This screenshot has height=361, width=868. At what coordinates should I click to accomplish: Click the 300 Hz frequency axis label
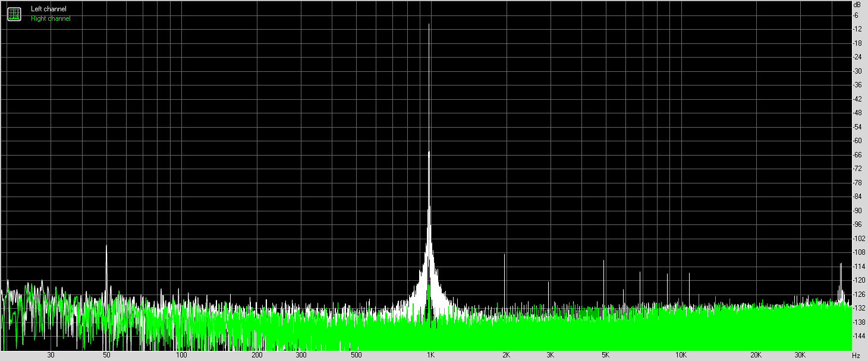click(301, 355)
